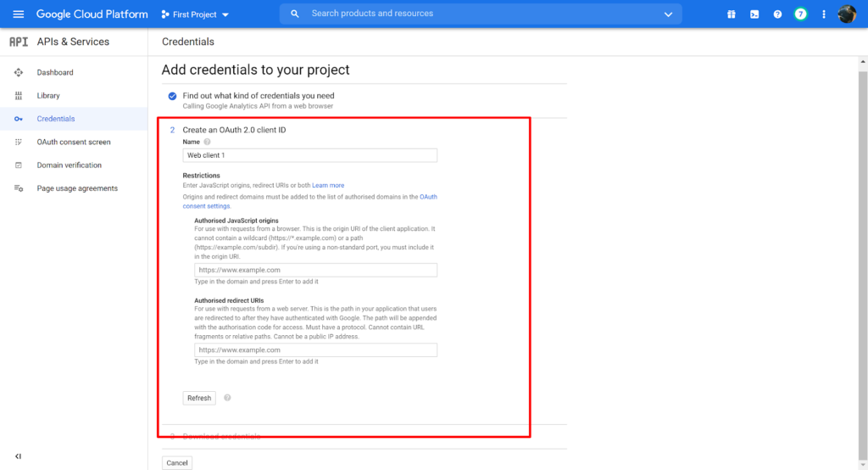Viewport: 868px width, 470px height.
Task: Open the Learn more link
Action: (x=328, y=186)
